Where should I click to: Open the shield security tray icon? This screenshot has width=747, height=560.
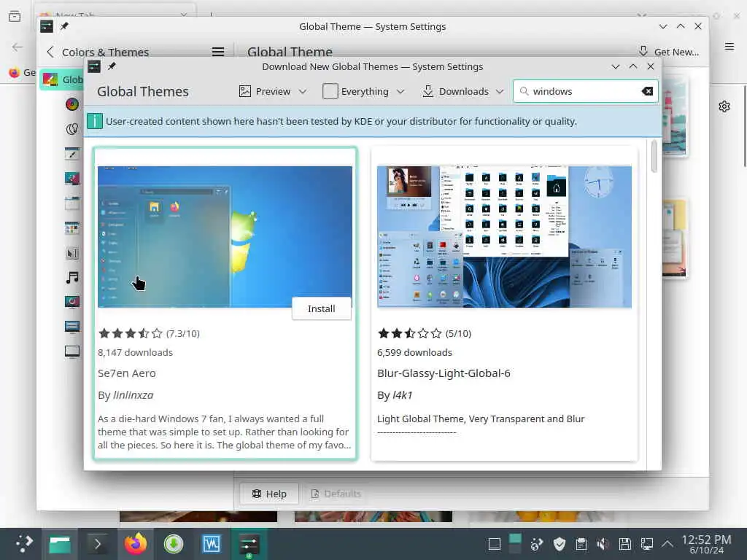(560, 544)
